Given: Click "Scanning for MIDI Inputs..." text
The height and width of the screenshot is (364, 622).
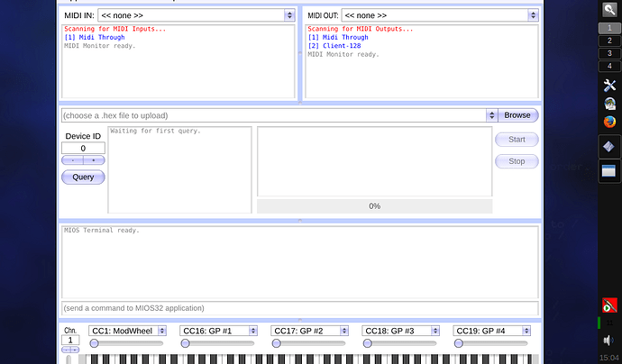Looking at the screenshot, I should pyautogui.click(x=115, y=29).
